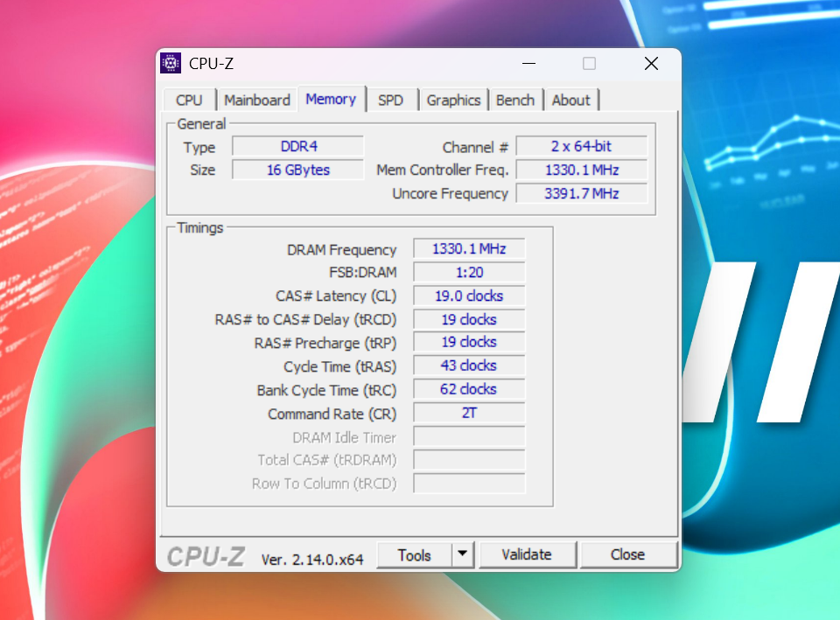Click the 'Total CAS# (tRDRAM)' label
Screen dimensions: 840x620
pyautogui.click(x=326, y=460)
